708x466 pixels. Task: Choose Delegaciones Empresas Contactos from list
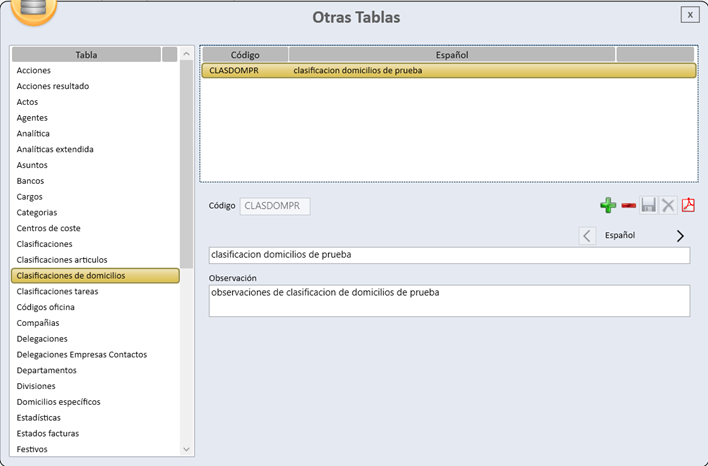point(82,354)
